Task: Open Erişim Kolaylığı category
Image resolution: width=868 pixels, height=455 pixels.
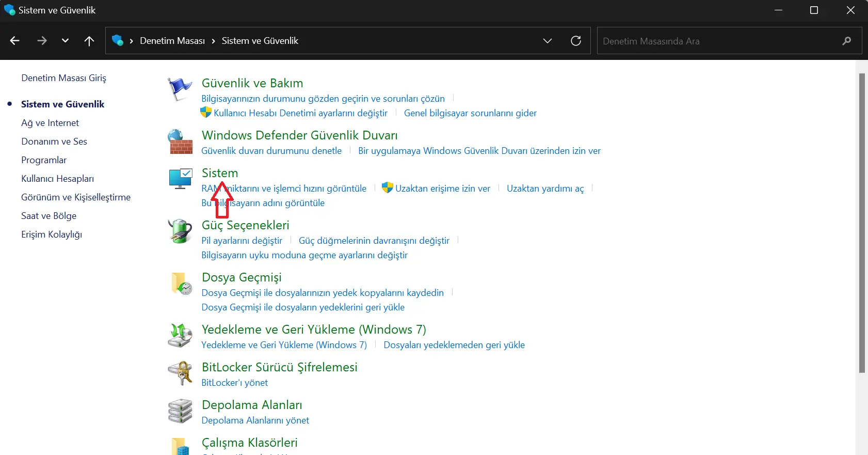Action: click(x=52, y=234)
